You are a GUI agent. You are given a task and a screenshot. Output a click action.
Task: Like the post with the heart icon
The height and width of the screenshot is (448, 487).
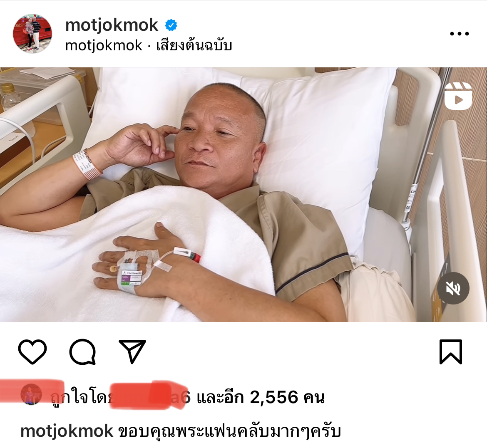32,352
